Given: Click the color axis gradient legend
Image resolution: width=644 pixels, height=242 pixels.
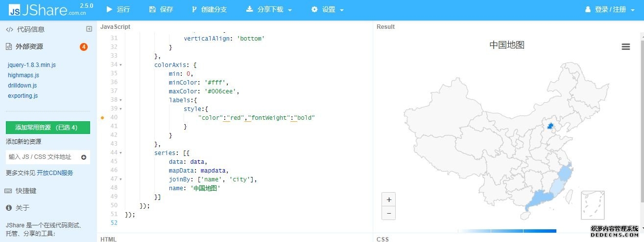Looking at the screenshot, I should pyautogui.click(x=507, y=231).
